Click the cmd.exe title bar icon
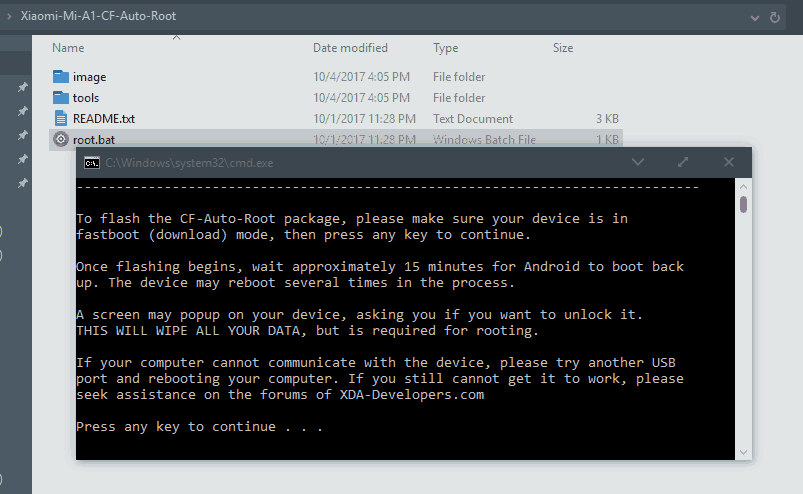The image size is (803, 494). coord(92,163)
